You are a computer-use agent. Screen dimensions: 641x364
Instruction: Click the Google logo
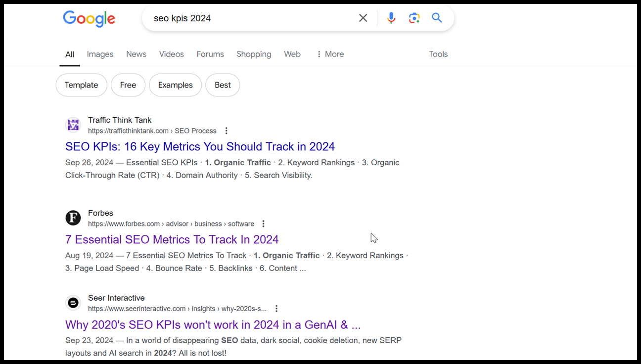89,19
